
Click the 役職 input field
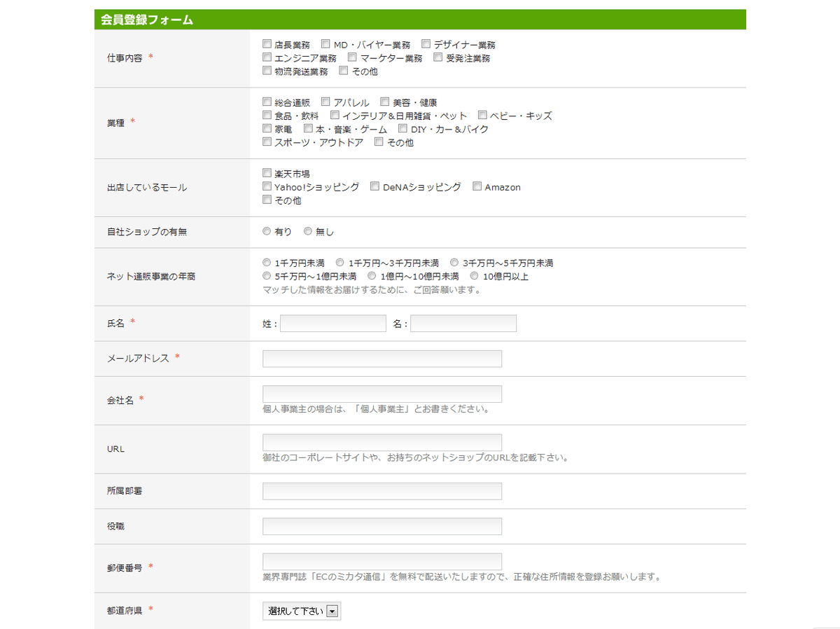coord(382,526)
